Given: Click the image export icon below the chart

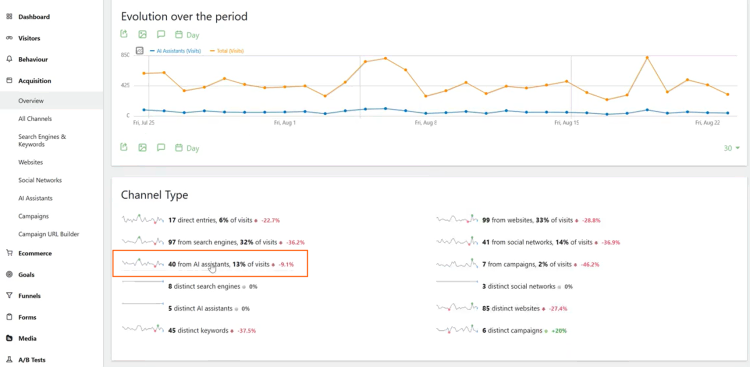Looking at the screenshot, I should click(142, 148).
